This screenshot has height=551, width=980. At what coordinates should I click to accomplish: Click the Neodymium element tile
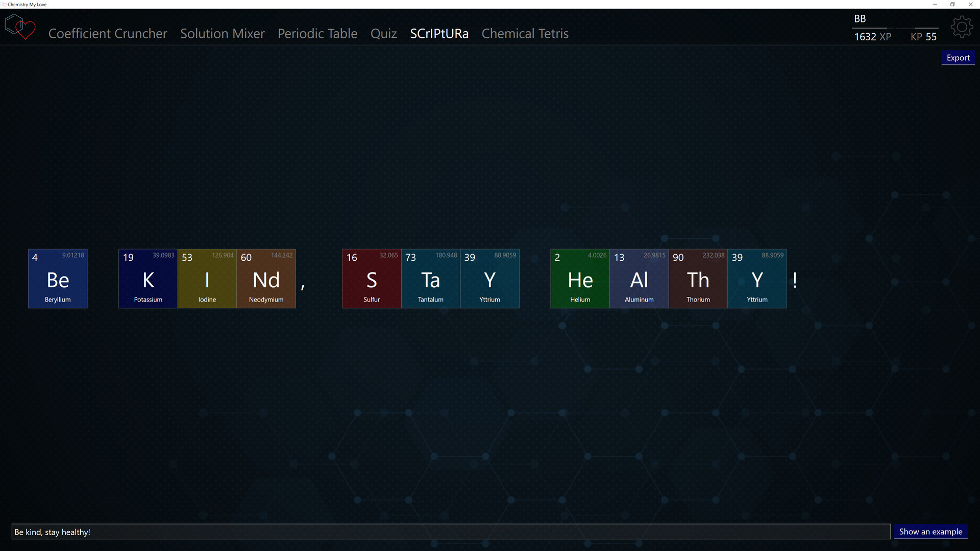click(266, 279)
